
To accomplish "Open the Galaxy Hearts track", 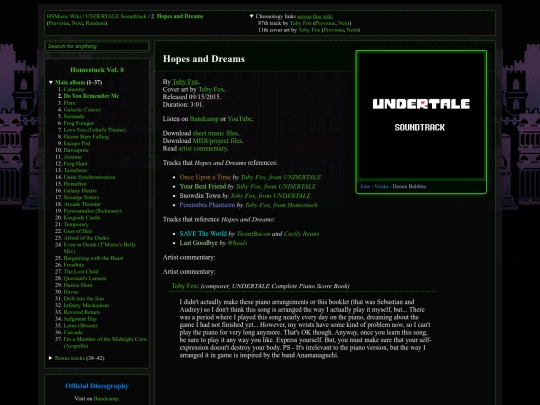I will point(80,190).
